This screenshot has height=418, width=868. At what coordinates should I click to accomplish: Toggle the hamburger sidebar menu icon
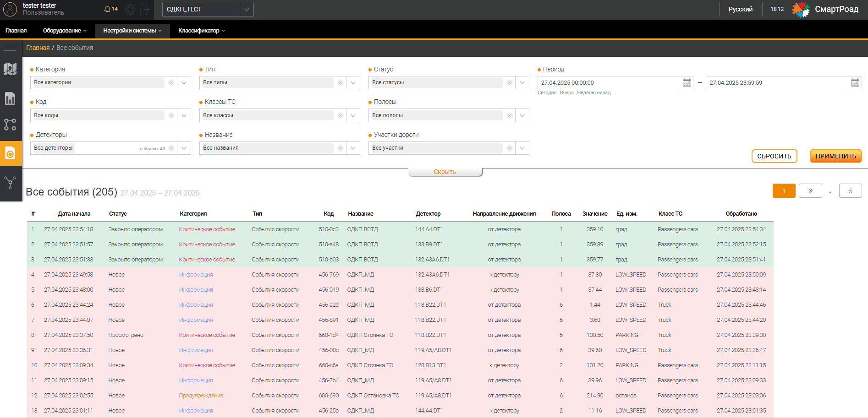click(x=10, y=48)
